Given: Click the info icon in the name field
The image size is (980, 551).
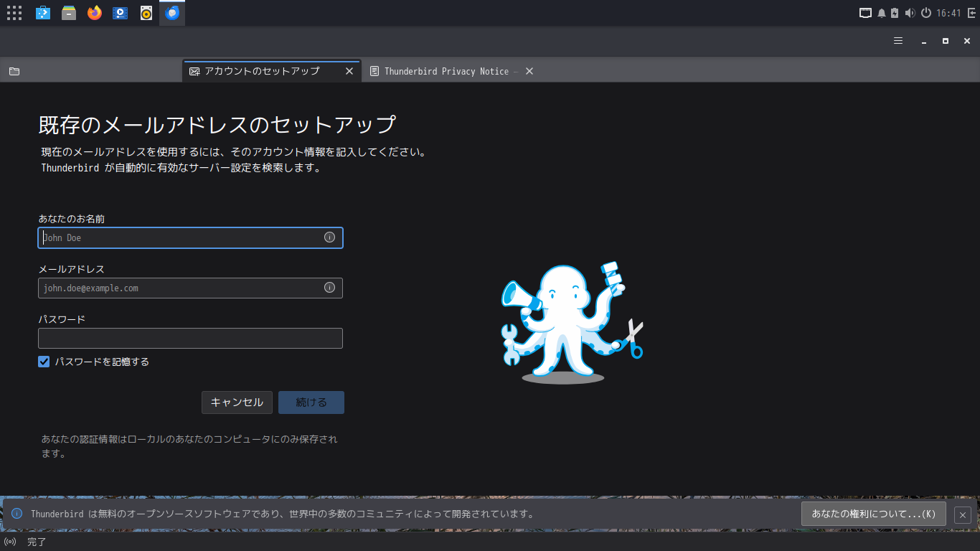Looking at the screenshot, I should (x=329, y=237).
